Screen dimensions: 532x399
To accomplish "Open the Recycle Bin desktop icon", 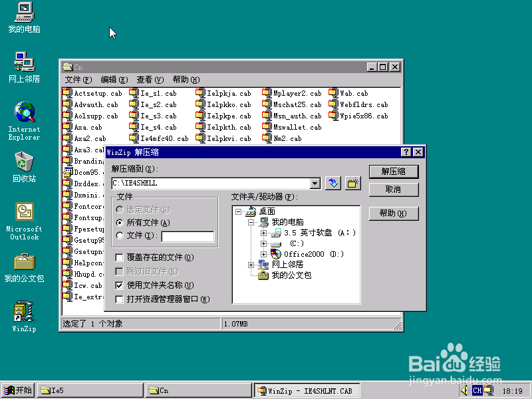I will (x=25, y=167).
